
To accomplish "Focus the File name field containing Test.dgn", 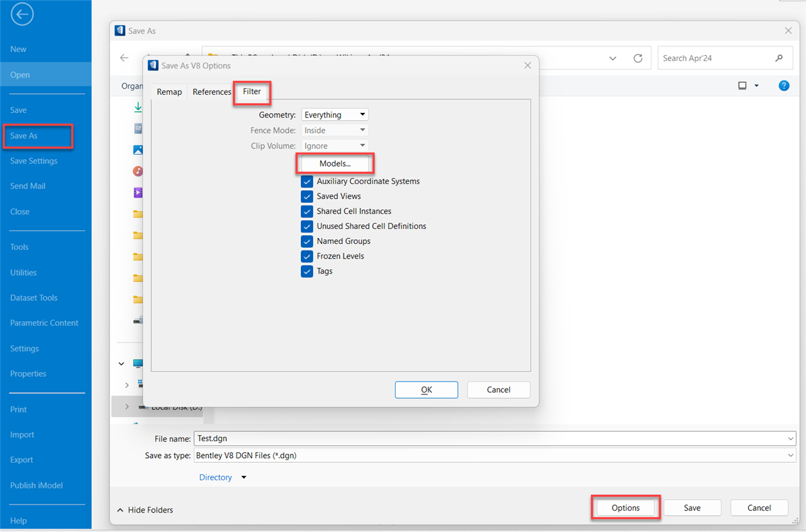I will click(x=494, y=439).
